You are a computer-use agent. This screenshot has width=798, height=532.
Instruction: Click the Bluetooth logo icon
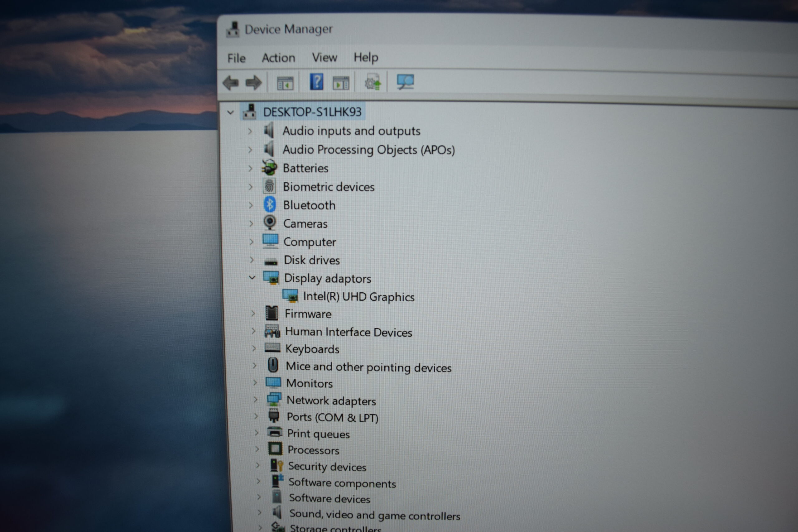pos(270,204)
